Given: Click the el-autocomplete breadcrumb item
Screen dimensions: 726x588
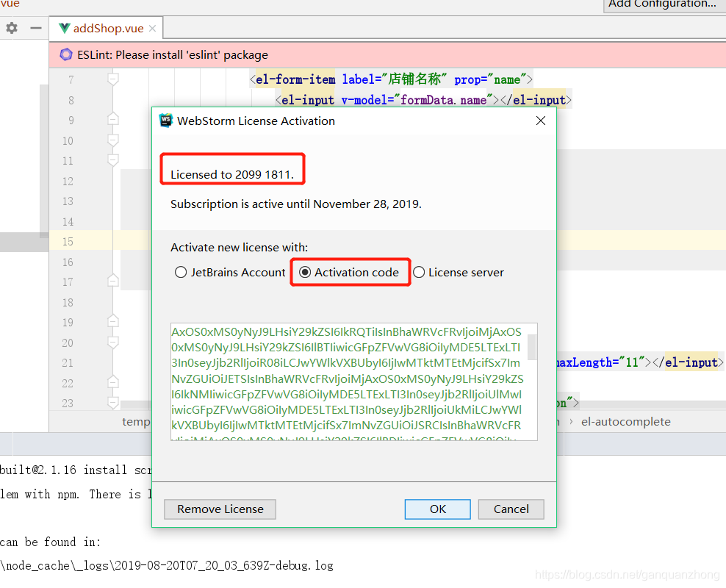Looking at the screenshot, I should coord(625,422).
